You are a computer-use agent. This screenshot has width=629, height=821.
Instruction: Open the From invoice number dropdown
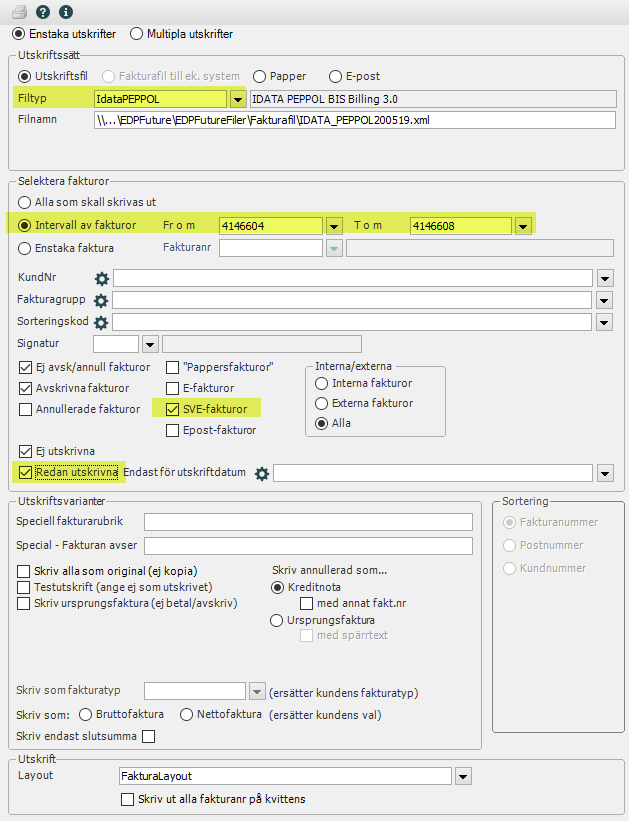pos(334,226)
